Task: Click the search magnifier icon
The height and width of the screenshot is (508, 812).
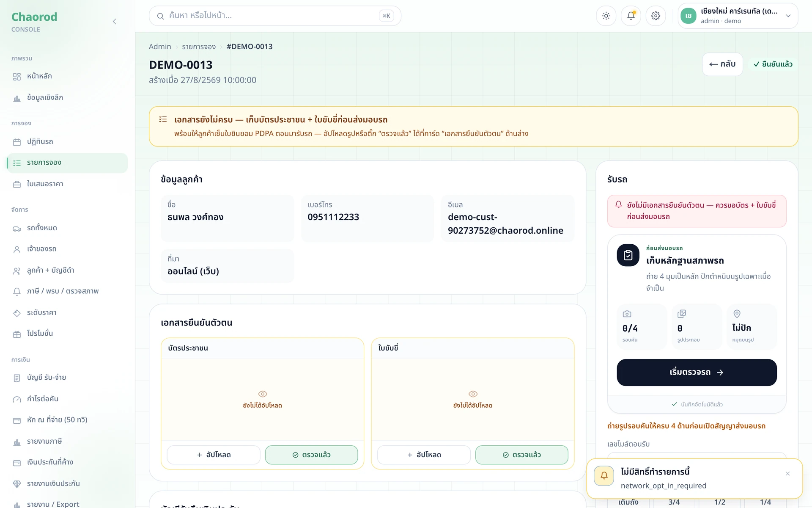Action: (x=160, y=16)
